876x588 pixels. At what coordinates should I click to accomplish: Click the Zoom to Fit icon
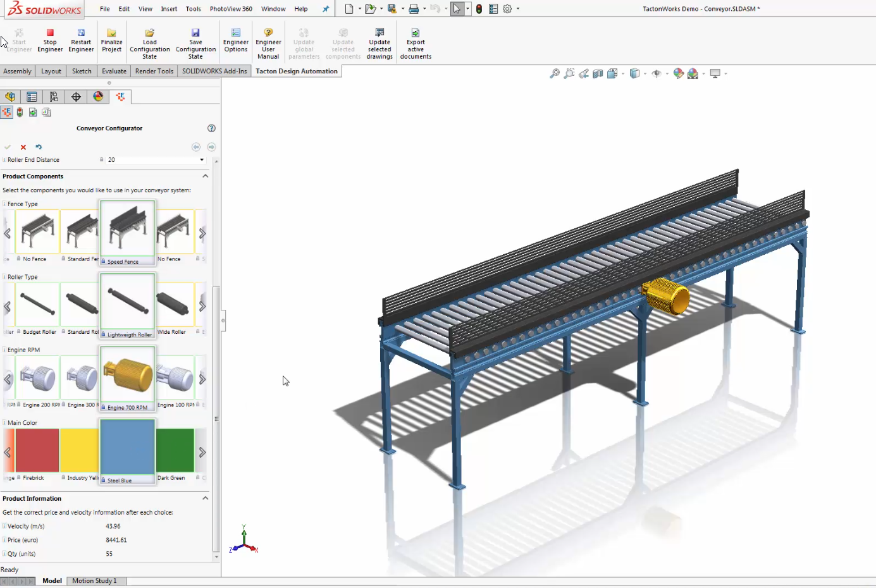555,73
